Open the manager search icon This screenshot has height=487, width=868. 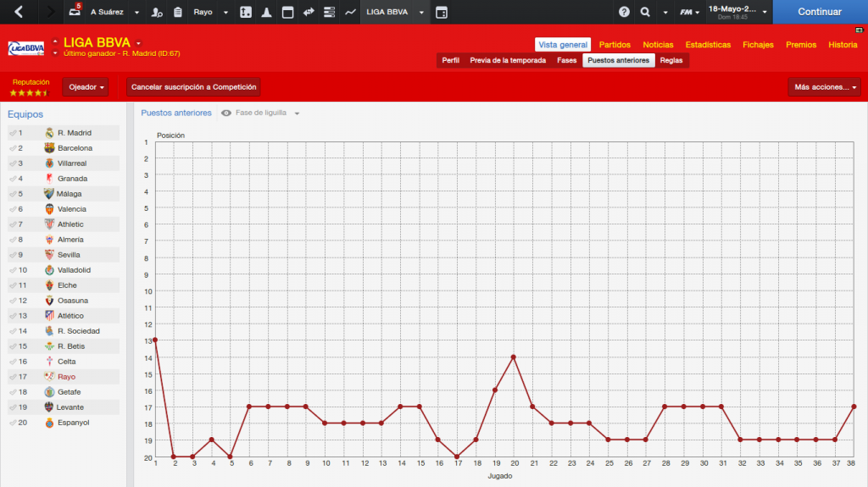[x=157, y=12]
